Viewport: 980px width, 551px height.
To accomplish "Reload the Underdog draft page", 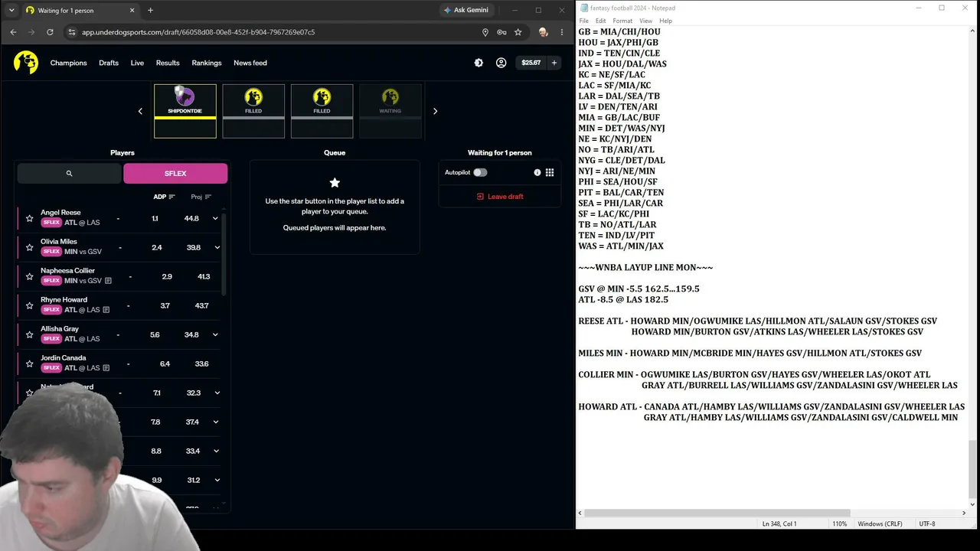I will pos(50,32).
